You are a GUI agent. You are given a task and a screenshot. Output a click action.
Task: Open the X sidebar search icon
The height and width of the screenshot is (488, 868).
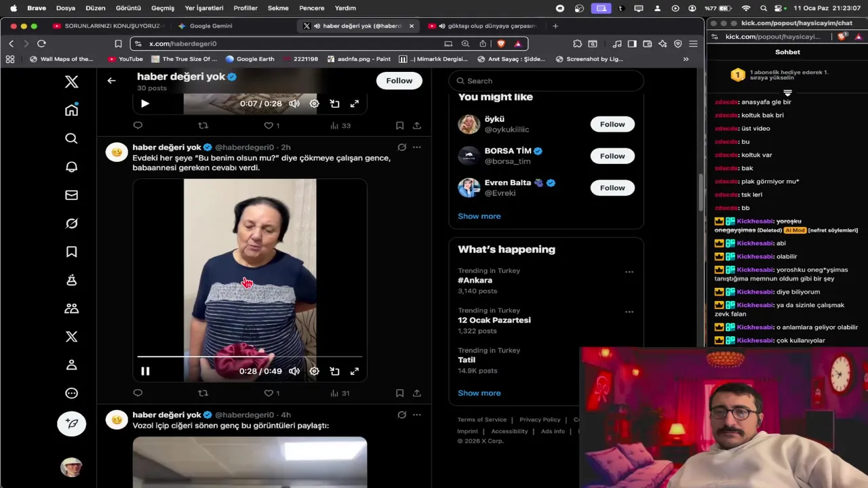71,138
